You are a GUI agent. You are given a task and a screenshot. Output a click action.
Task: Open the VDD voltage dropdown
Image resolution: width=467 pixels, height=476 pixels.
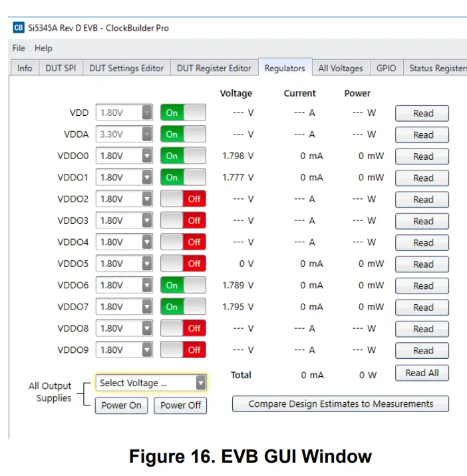coord(124,113)
